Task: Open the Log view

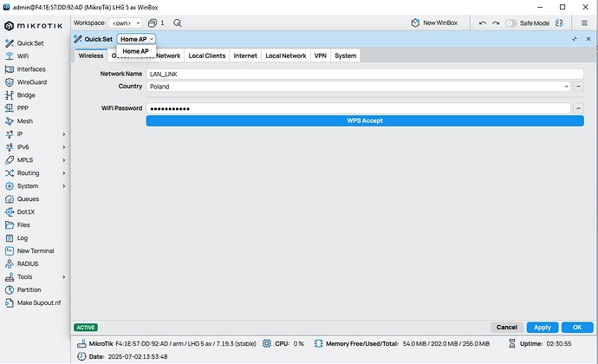Action: click(16, 237)
